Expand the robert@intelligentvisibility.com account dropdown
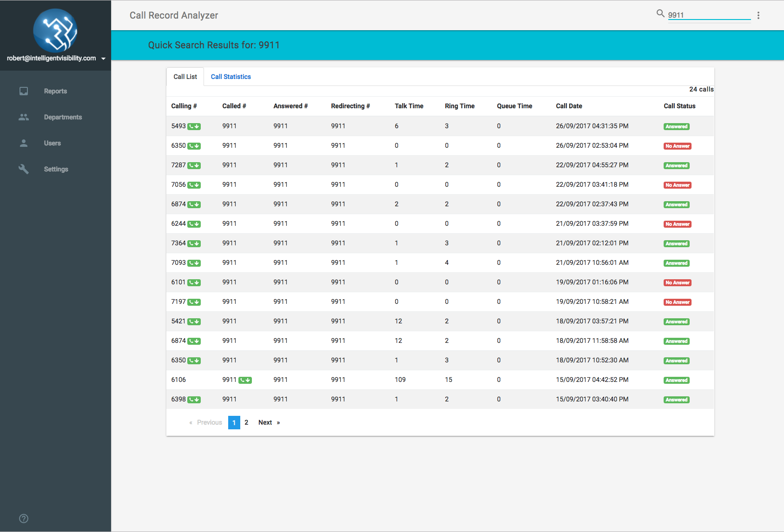Image resolution: width=784 pixels, height=532 pixels. tap(103, 59)
